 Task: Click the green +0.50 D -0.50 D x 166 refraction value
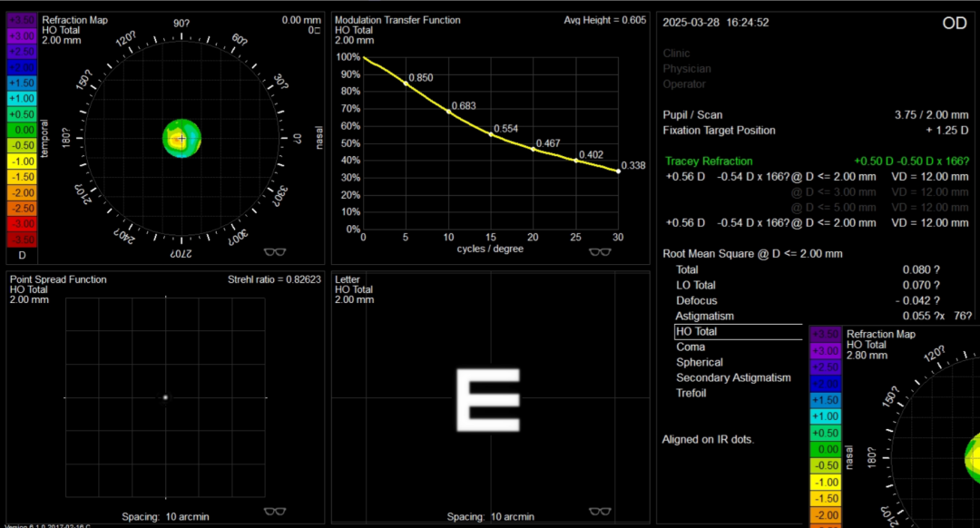911,161
